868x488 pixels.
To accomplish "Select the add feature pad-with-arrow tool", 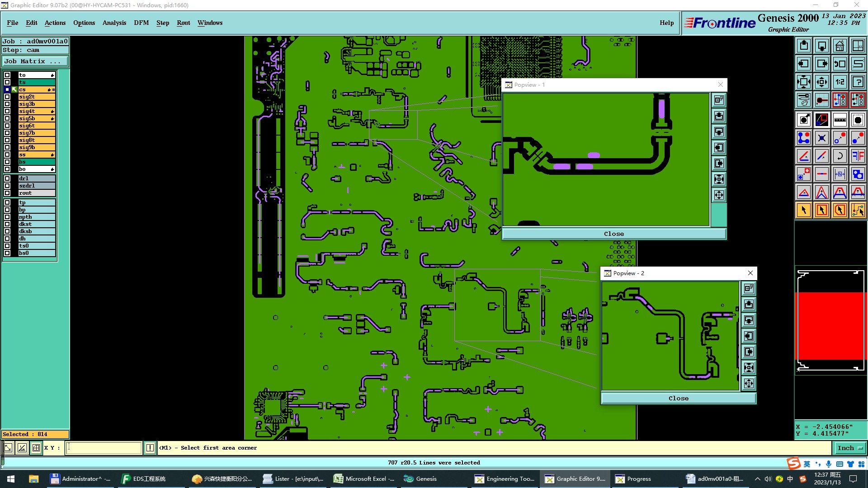I will [x=804, y=120].
